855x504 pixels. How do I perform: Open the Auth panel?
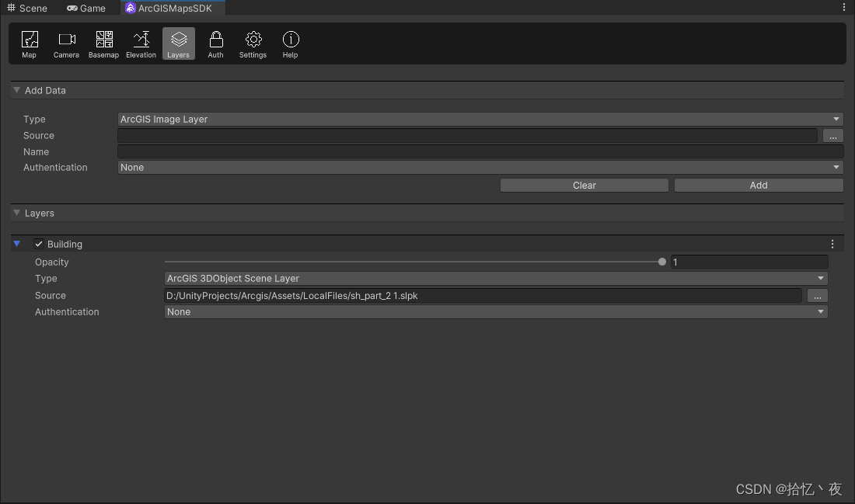click(x=215, y=43)
